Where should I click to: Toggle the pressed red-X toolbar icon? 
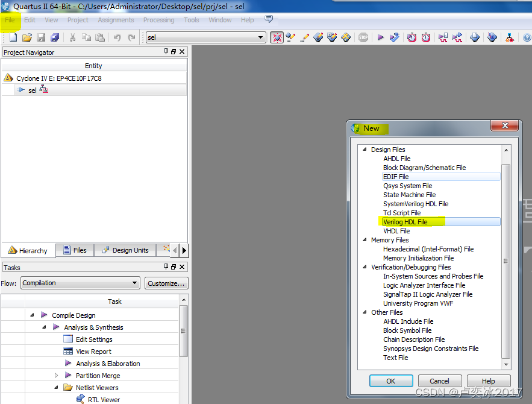277,37
